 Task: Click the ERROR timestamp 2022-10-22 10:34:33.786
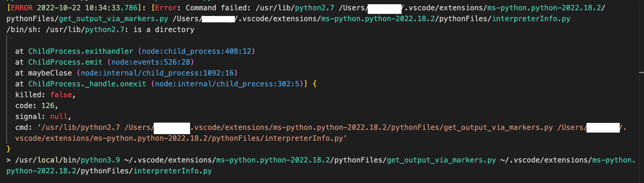click(x=87, y=8)
